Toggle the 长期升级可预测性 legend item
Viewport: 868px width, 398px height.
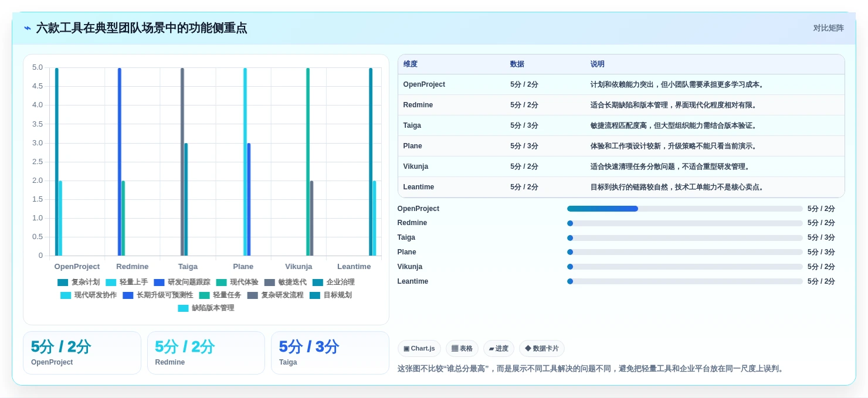point(158,295)
